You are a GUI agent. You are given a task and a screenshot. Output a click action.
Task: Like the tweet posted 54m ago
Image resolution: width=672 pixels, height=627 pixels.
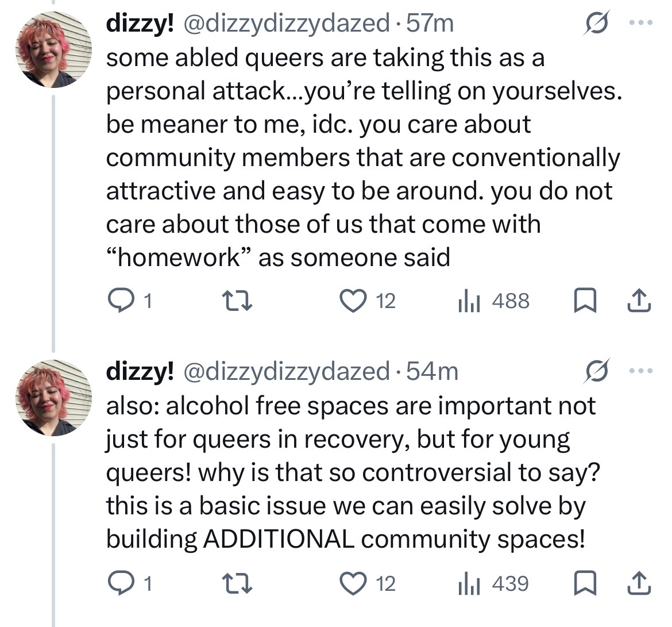tap(367, 584)
